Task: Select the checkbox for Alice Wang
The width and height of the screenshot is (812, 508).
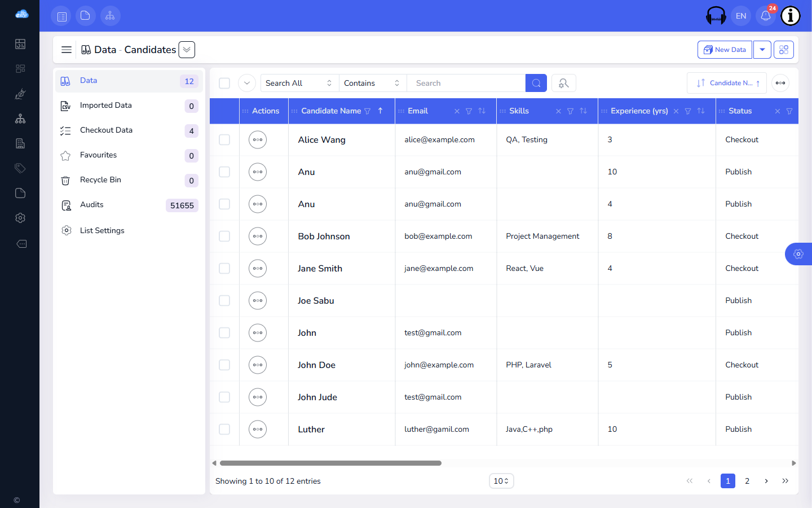Action: [224, 139]
